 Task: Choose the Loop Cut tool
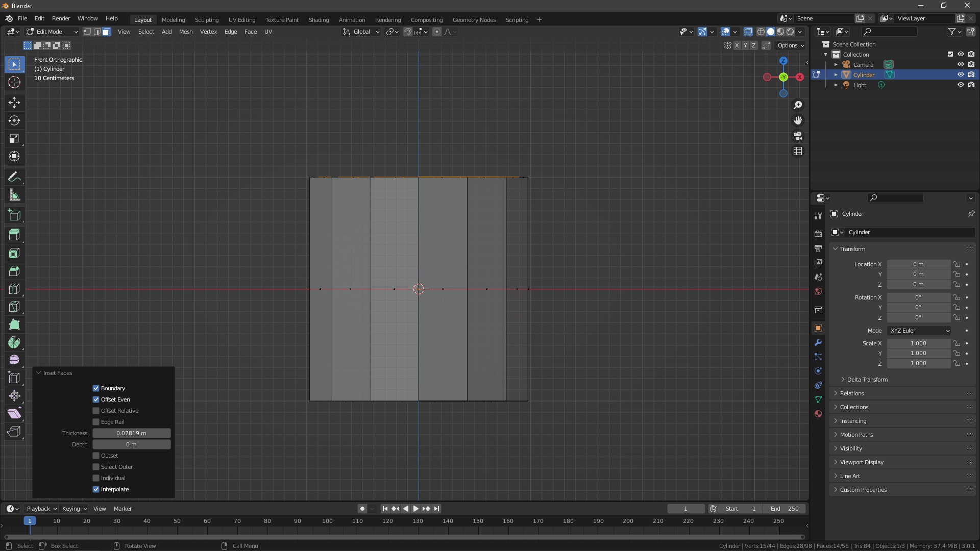pos(14,289)
